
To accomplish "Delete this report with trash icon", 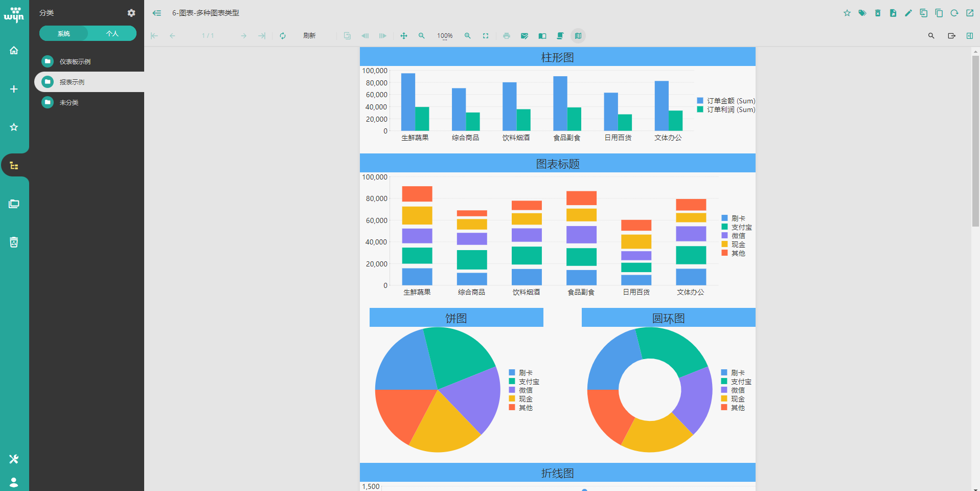I will [878, 13].
